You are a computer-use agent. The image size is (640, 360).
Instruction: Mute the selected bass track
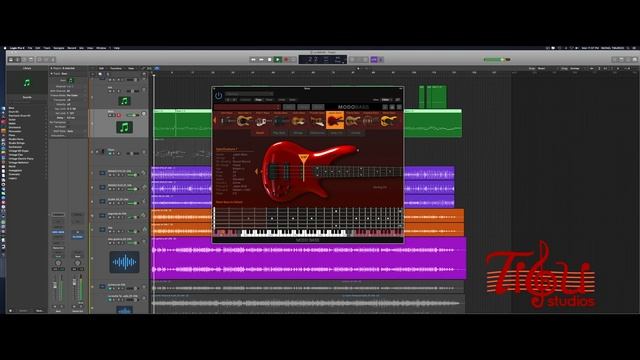point(110,116)
